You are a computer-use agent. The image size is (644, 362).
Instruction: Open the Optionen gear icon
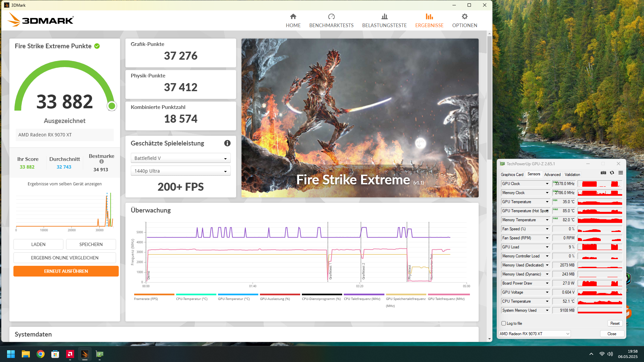coord(464,16)
